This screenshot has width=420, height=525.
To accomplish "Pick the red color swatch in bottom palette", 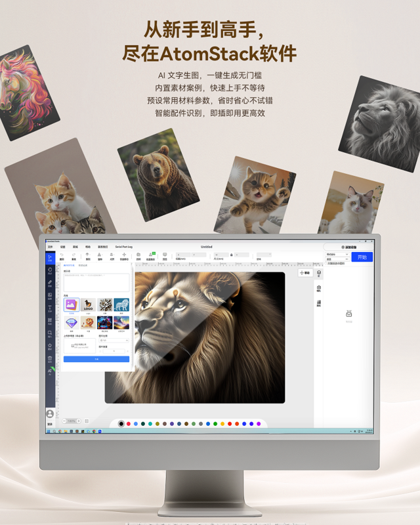I will pos(128,424).
